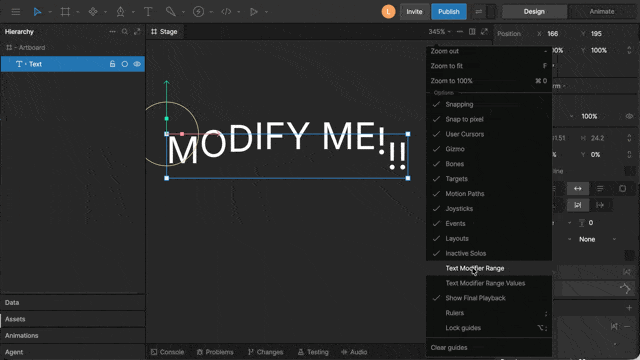This screenshot has width=640, height=360.
Task: Open the events lightning tool
Action: 198,11
